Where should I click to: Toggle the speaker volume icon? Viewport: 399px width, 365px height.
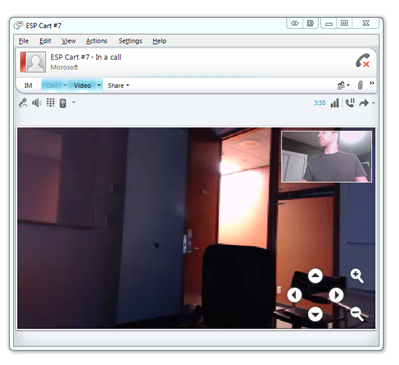click(36, 103)
